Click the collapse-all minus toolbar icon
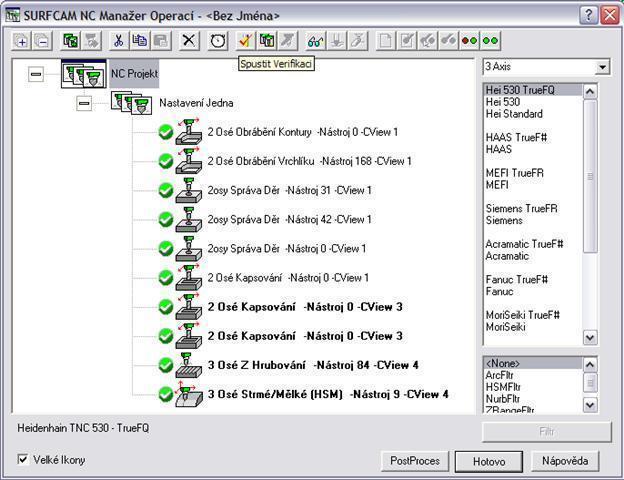The image size is (624, 480). tap(42, 41)
